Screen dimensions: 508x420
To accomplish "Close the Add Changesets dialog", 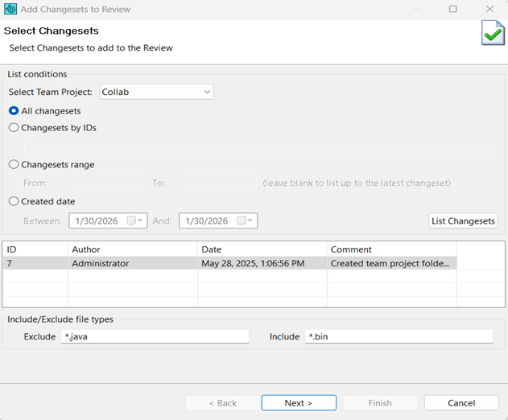I will [x=489, y=9].
